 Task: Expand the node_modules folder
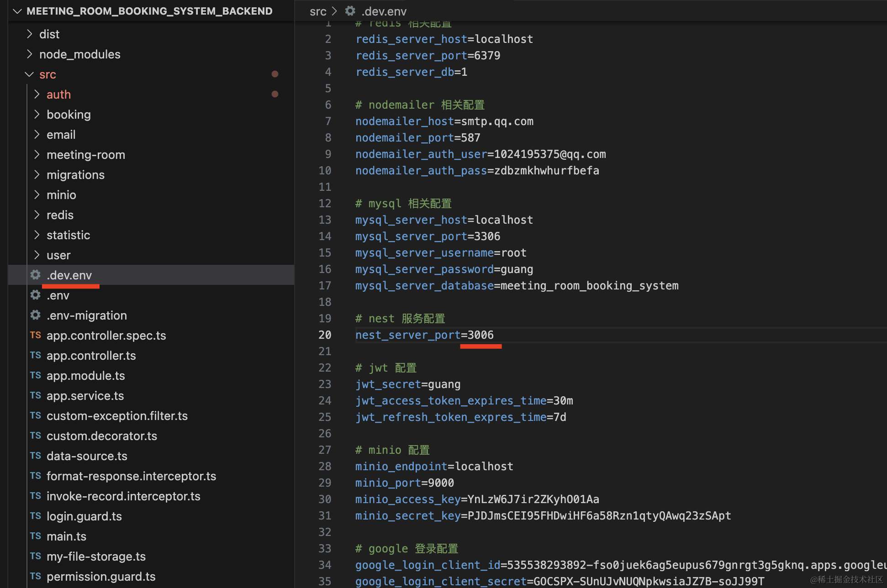click(x=30, y=54)
